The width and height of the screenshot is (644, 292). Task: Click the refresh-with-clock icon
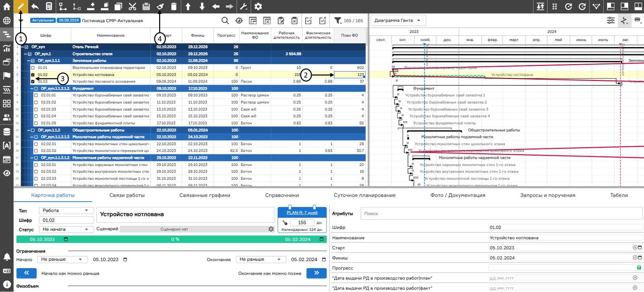click(583, 6)
